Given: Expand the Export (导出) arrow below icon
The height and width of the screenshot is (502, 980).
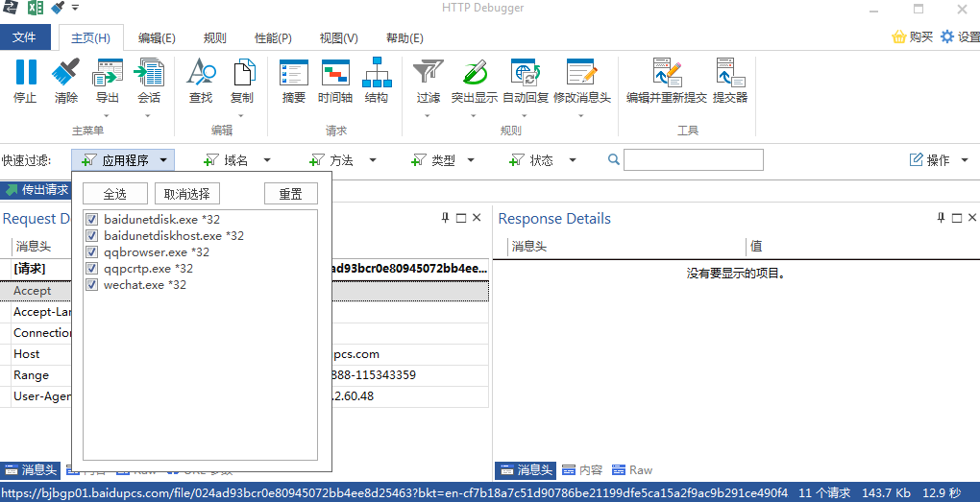Looking at the screenshot, I should [x=107, y=115].
